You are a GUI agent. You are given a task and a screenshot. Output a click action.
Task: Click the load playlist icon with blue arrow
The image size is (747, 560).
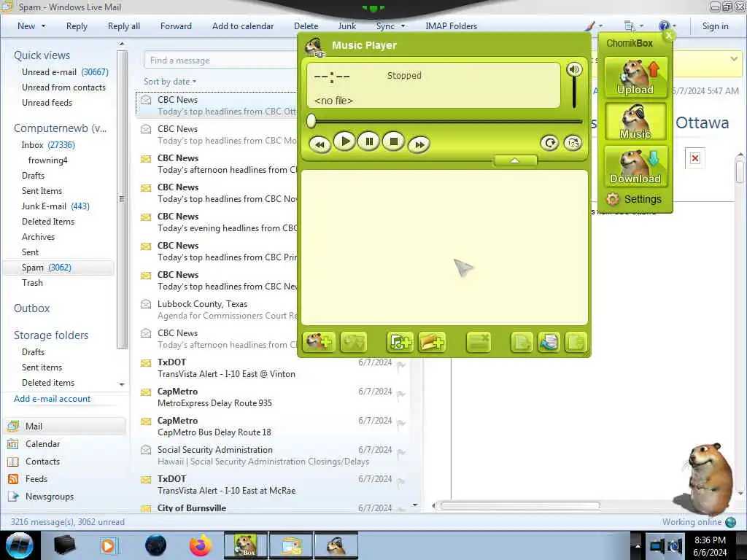(549, 342)
